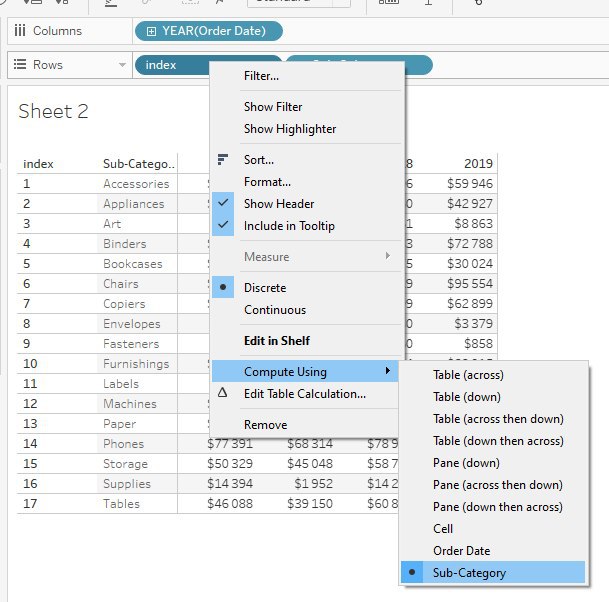The width and height of the screenshot is (609, 602).
Task: Select the Copiers row label
Action: [x=124, y=304]
